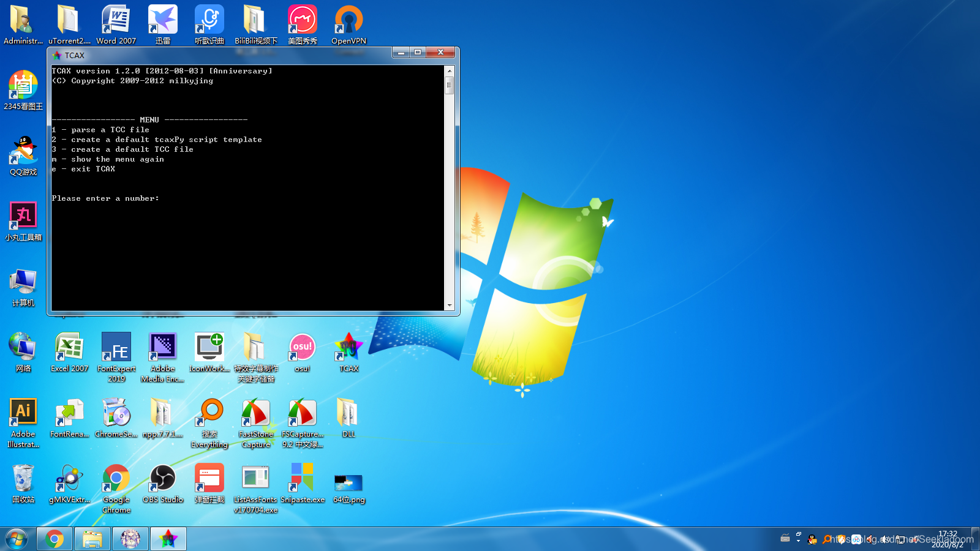Viewport: 980px width, 551px height.
Task: Select the Google Chrome desktop icon
Action: (x=116, y=488)
